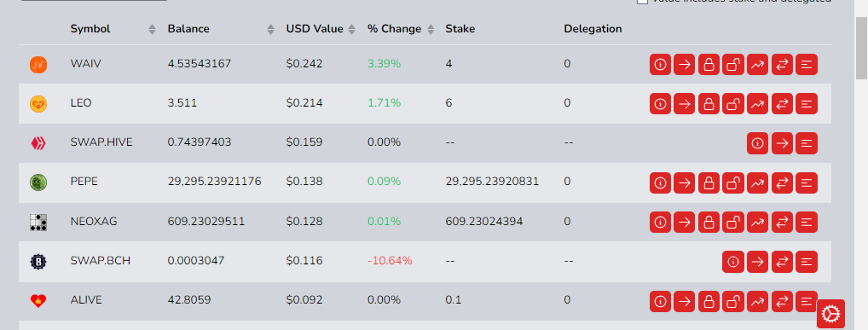View SWAP.BCH history lines icon
The width and height of the screenshot is (868, 330).
(807, 262)
